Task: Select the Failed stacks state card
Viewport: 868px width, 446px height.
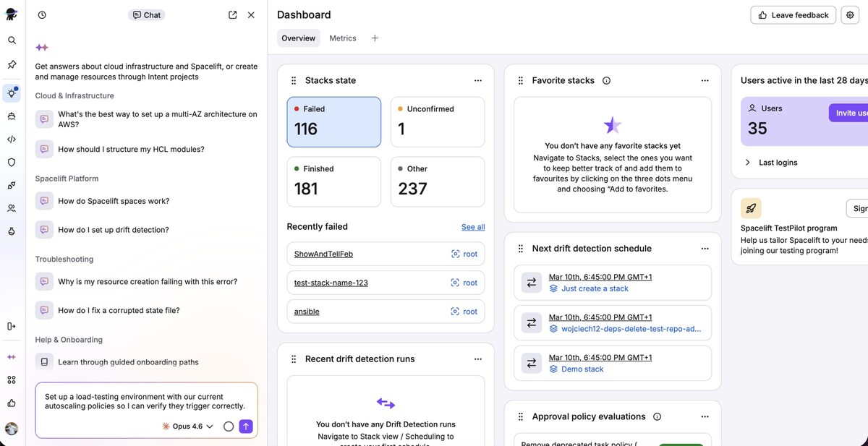Action: pyautogui.click(x=333, y=122)
